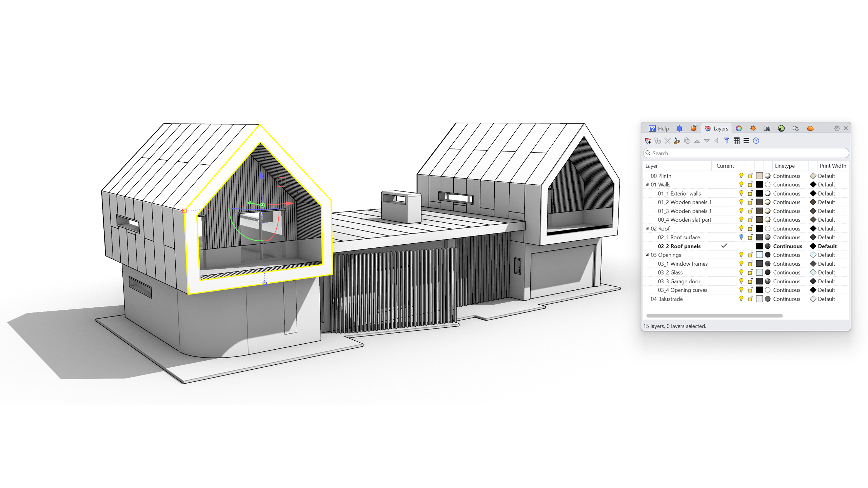The width and height of the screenshot is (868, 488).
Task: Open the columns grid icon
Action: click(736, 141)
